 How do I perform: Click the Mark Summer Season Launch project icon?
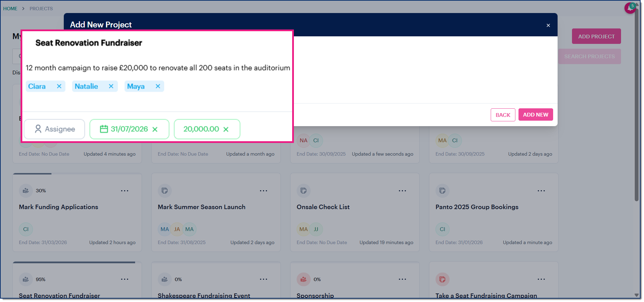(165, 191)
